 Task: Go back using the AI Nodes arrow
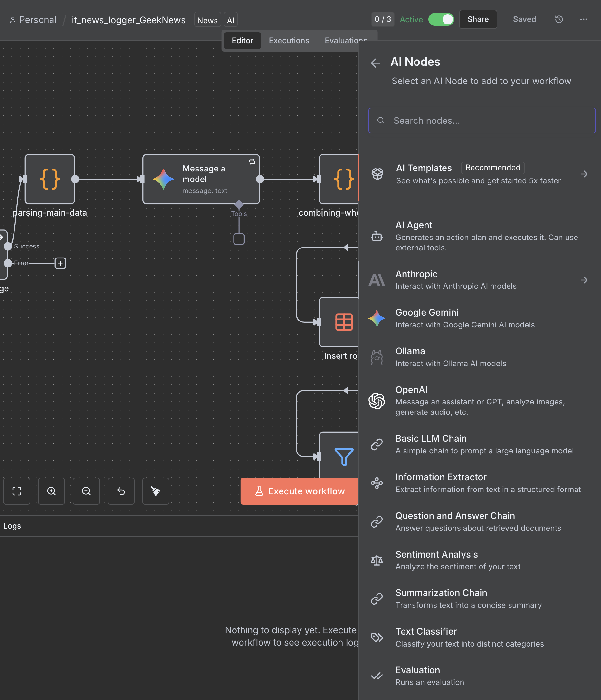376,63
